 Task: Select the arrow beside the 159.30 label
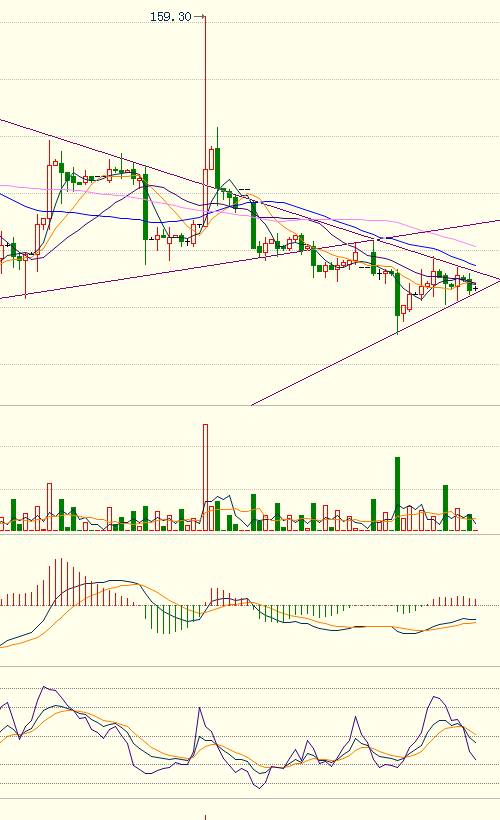pos(199,17)
